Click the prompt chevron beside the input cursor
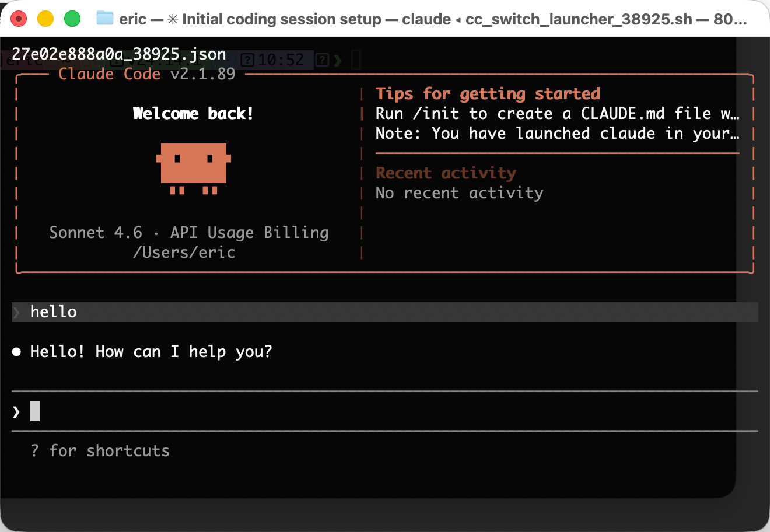The image size is (770, 532). click(16, 412)
